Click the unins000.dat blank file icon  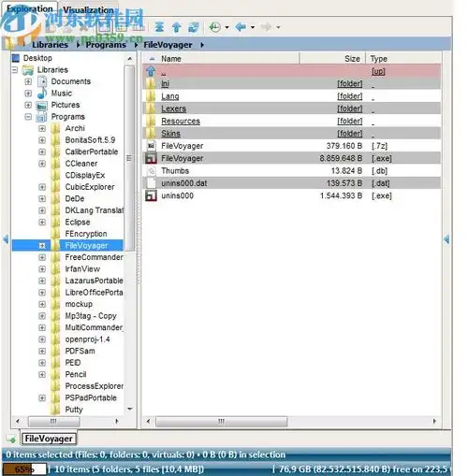coord(151,183)
